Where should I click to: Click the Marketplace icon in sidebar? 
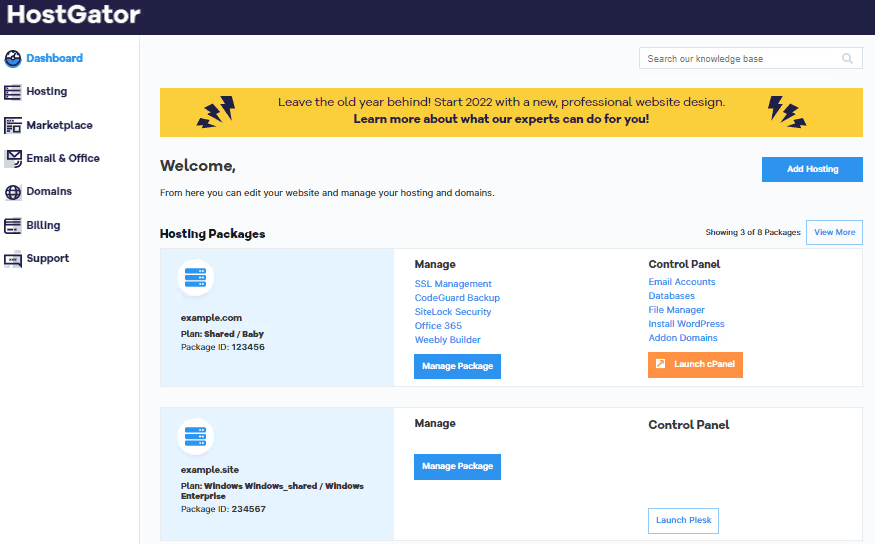[x=13, y=126]
